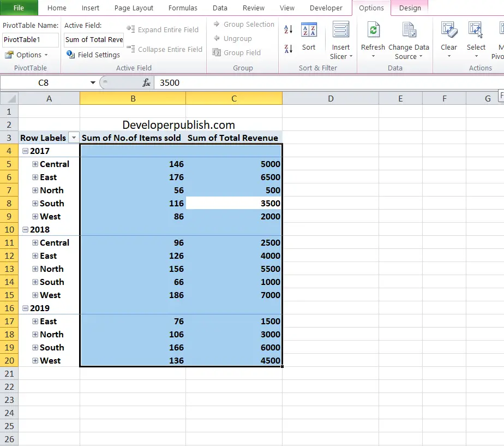The width and height of the screenshot is (504, 446).
Task: Open the Row Labels filter dropdown
Action: (74, 138)
